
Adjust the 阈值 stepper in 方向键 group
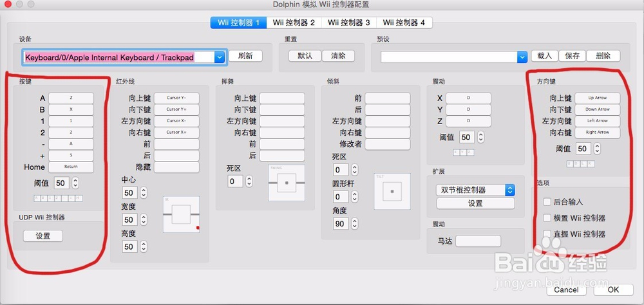tap(597, 149)
